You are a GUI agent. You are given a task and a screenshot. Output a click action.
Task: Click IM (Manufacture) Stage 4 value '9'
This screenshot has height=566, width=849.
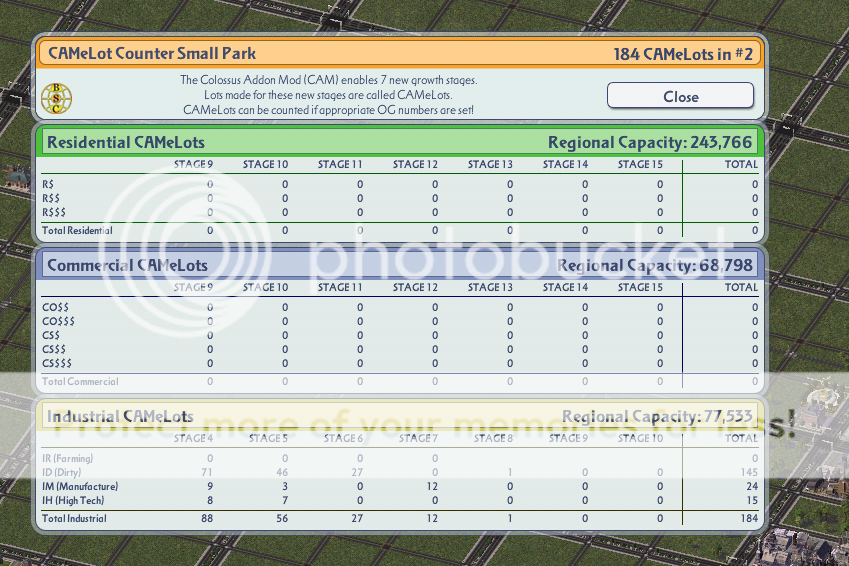(x=210, y=486)
